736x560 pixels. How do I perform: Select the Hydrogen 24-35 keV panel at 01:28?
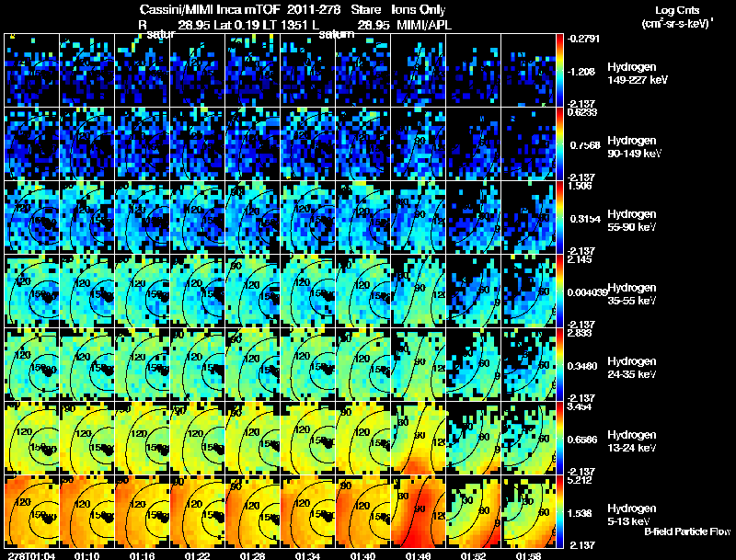pyautogui.click(x=252, y=365)
